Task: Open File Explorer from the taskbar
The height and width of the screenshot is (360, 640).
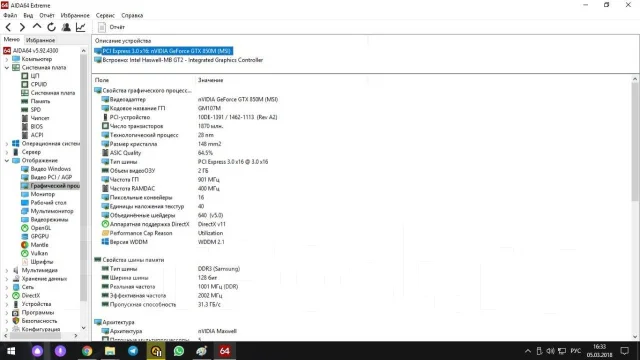Action: [110, 351]
